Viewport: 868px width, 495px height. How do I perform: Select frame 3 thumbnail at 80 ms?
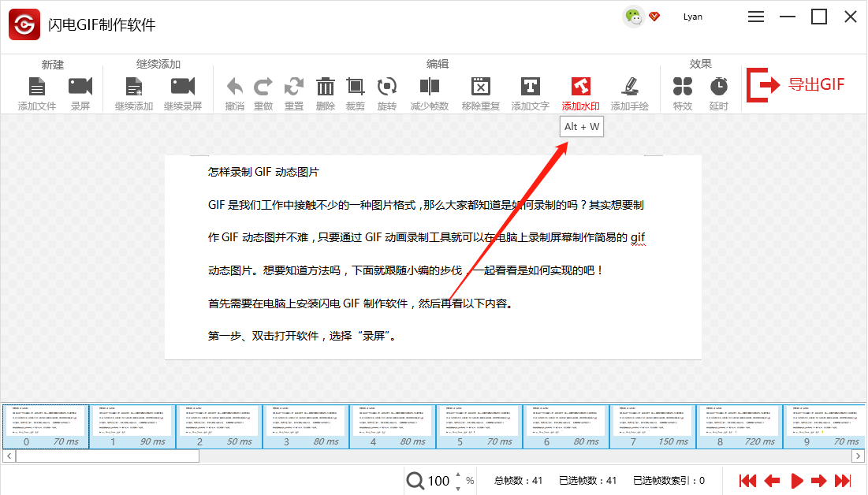(306, 426)
